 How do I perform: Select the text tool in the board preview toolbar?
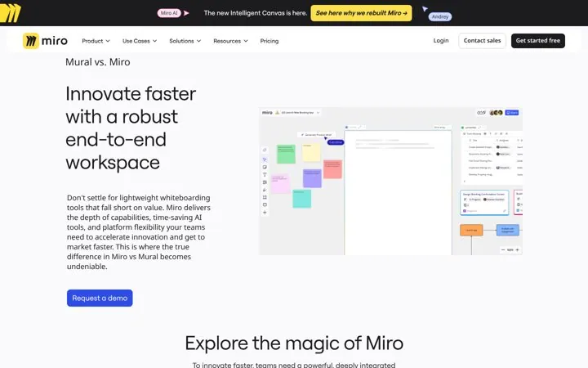[x=265, y=175]
